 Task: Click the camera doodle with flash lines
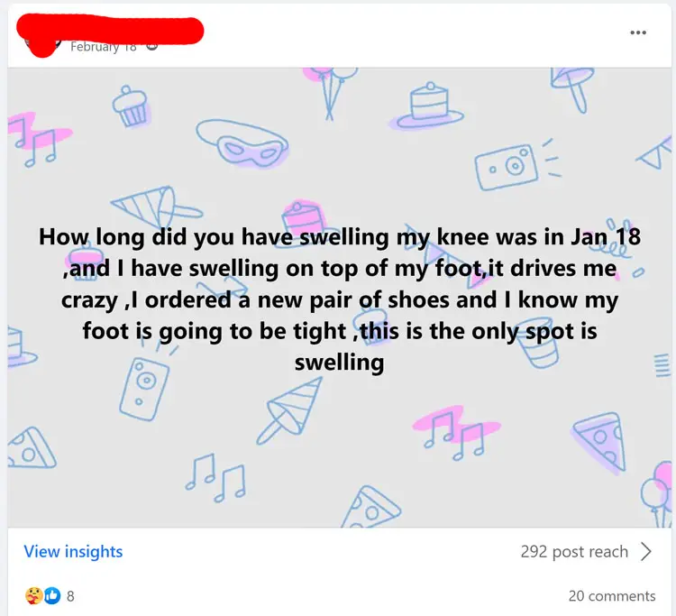coord(516,165)
